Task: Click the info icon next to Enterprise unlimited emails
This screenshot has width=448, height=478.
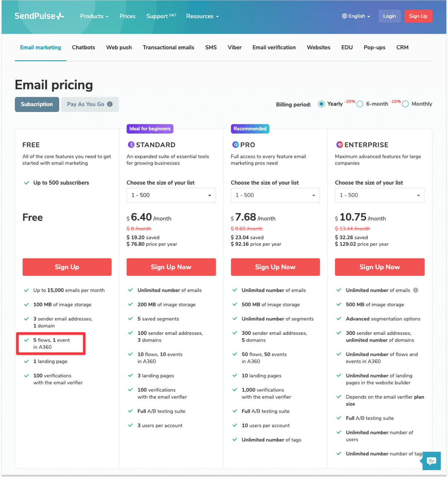Action: point(415,290)
